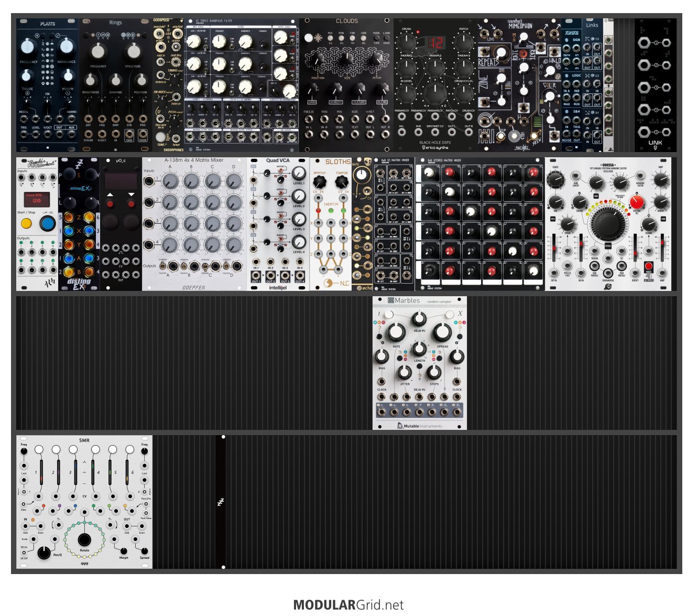Click the SMR channel 1 slider
The width and height of the screenshot is (698, 616).
coord(41,473)
